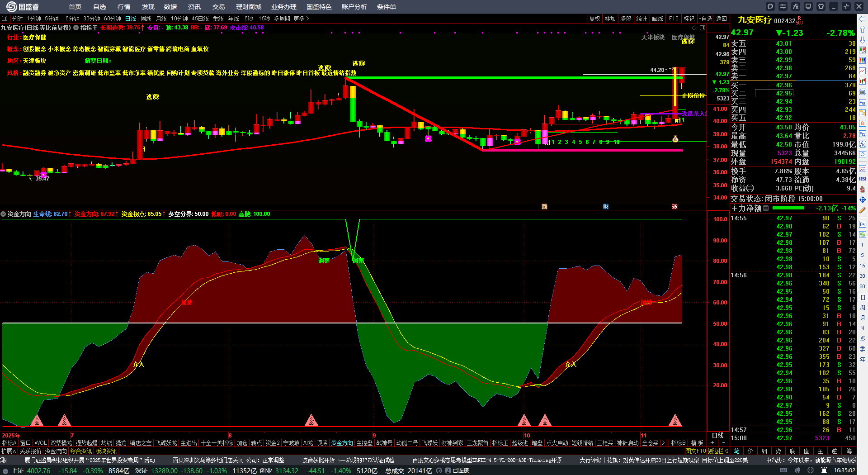Viewport: 868px width, 475px height.
Task: Click the down arrow in right sidebar
Action: (x=863, y=40)
